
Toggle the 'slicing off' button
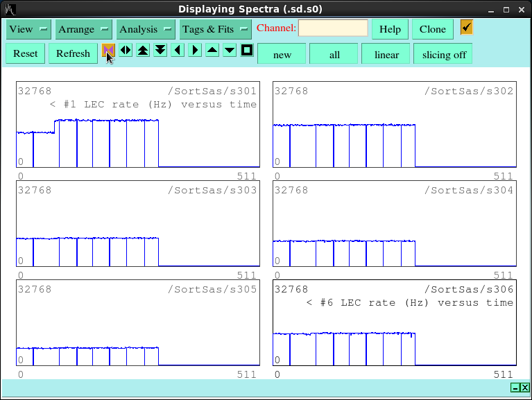[443, 54]
